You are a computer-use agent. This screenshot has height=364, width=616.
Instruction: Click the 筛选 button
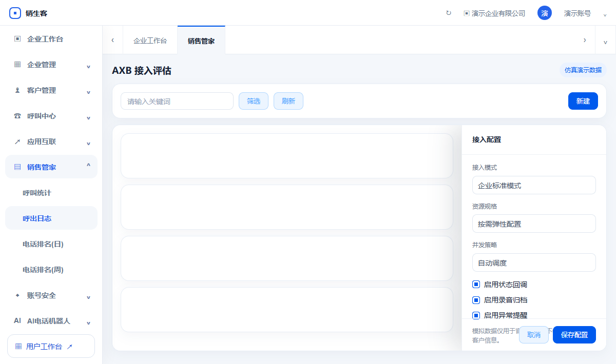pyautogui.click(x=254, y=101)
